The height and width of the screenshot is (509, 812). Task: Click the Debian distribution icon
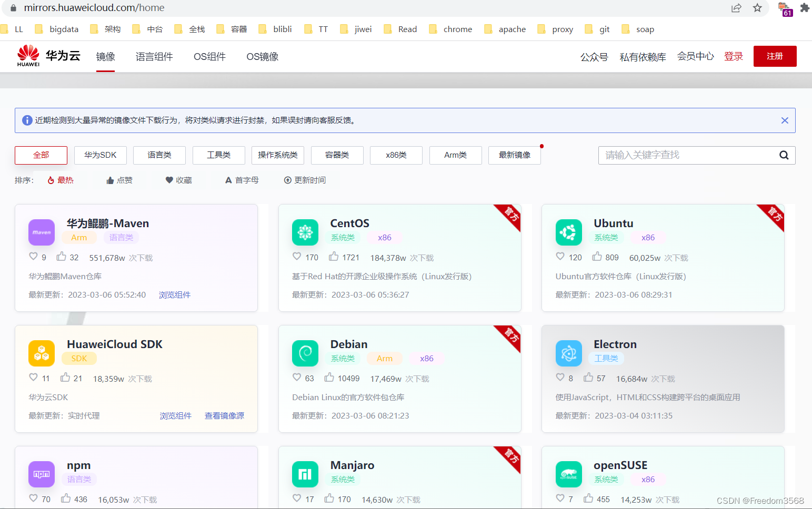click(305, 353)
